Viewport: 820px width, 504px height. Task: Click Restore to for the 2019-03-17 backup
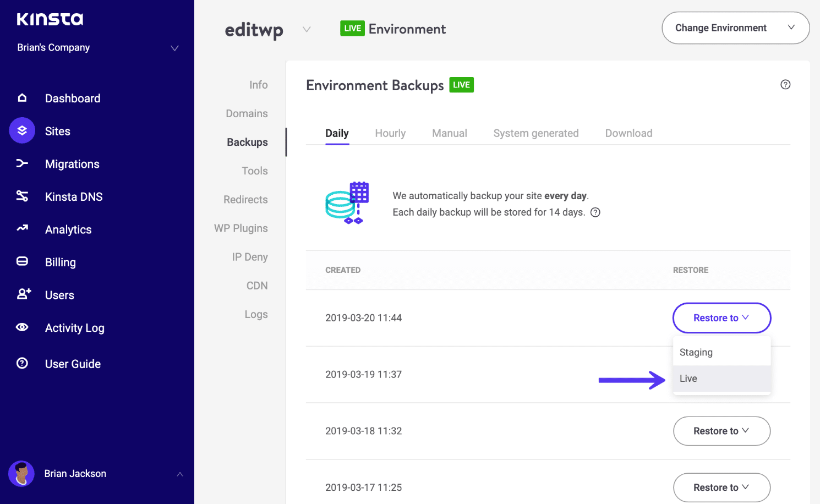(x=721, y=487)
